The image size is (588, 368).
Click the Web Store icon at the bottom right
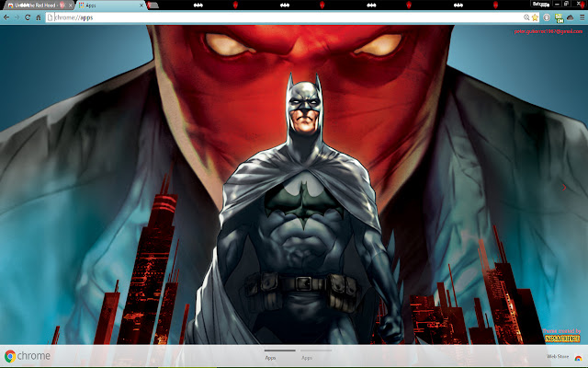click(578, 359)
